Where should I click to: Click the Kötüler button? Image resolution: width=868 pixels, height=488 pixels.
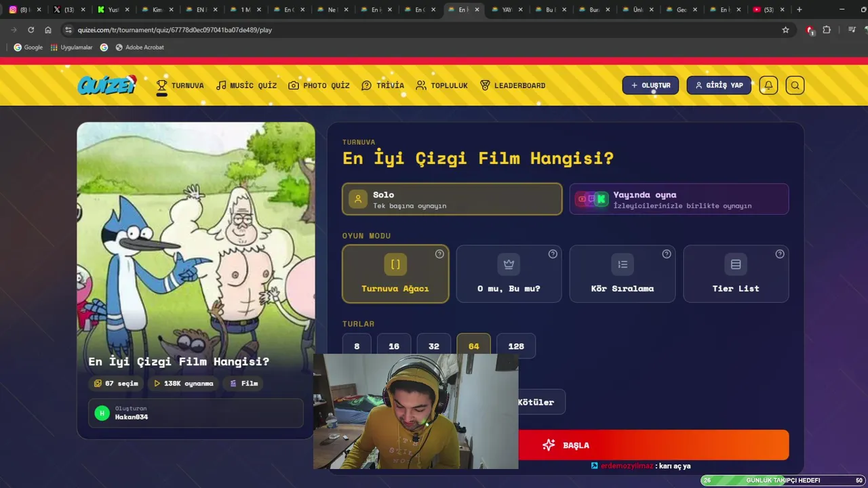click(x=539, y=402)
